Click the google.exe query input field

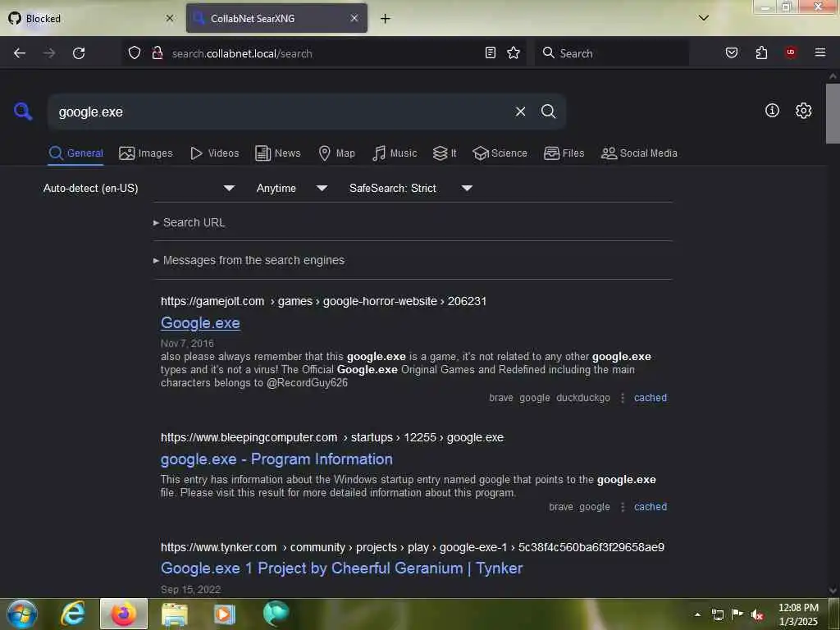click(x=281, y=112)
